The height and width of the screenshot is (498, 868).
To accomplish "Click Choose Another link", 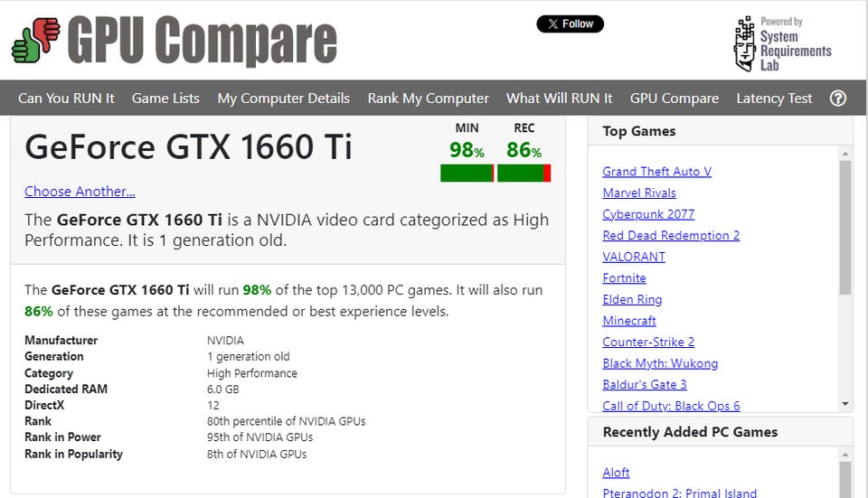I will pos(80,192).
